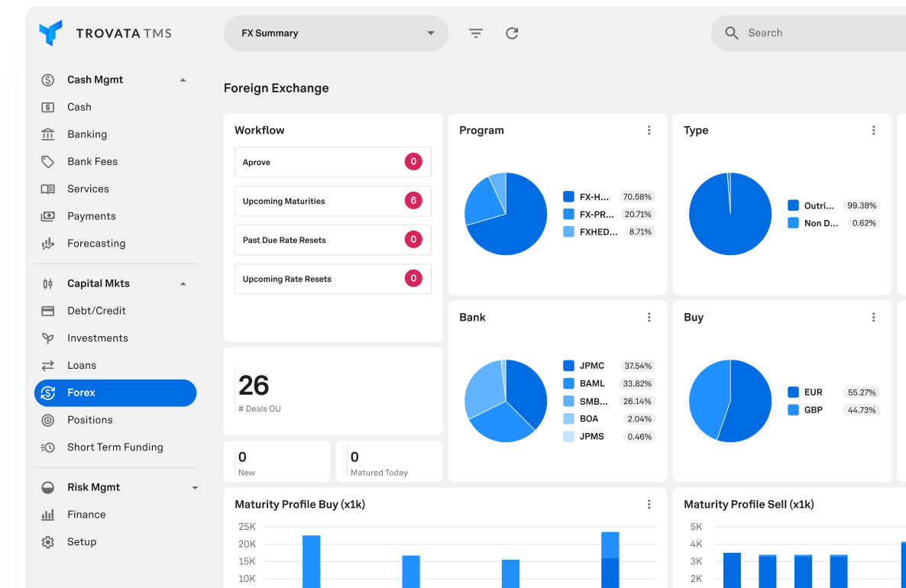The height and width of the screenshot is (588, 906).
Task: Open Short Term Funding page
Action: (x=115, y=447)
